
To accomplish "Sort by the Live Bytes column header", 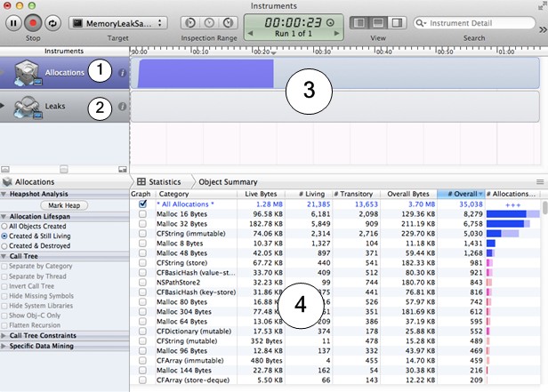I will coord(261,194).
